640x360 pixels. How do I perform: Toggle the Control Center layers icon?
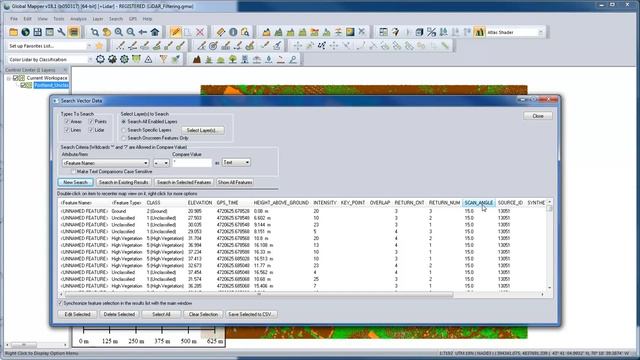coord(74,32)
